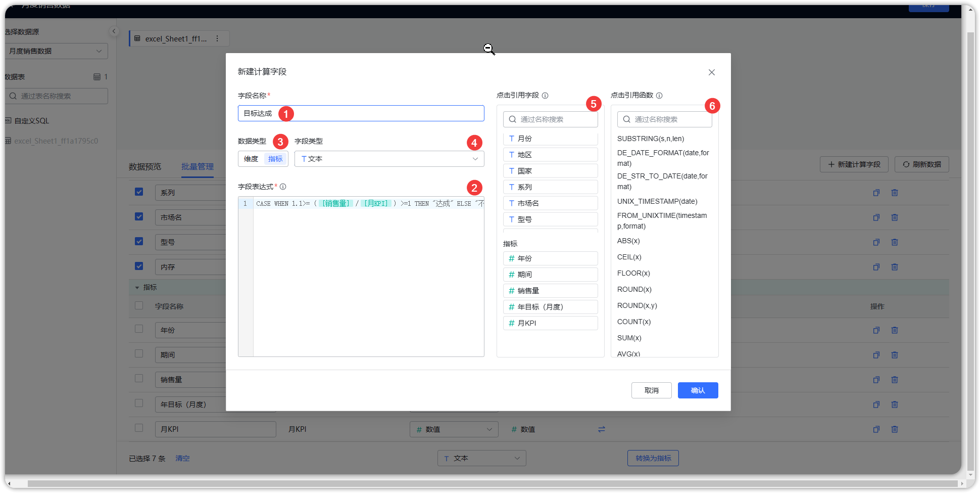Insert the SUM(x) function
The width and height of the screenshot is (980, 493).
[629, 338]
